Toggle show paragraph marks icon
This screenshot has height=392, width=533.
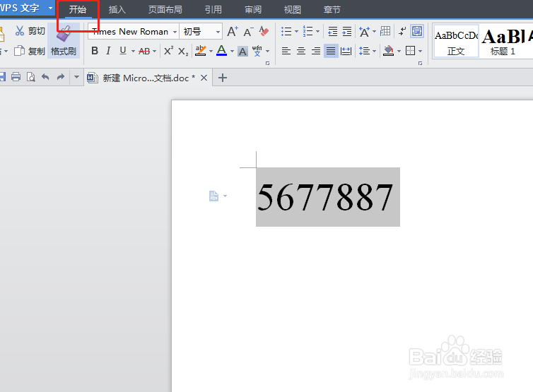(402, 31)
